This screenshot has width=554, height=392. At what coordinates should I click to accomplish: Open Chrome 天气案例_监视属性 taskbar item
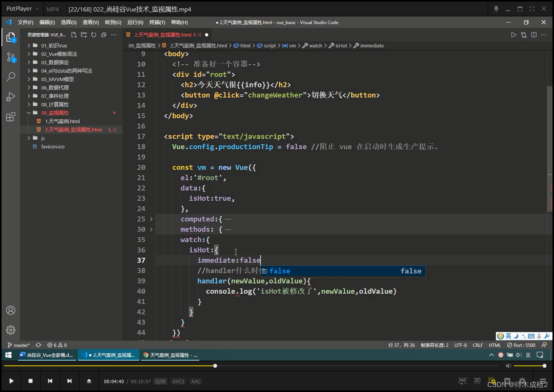click(x=170, y=355)
